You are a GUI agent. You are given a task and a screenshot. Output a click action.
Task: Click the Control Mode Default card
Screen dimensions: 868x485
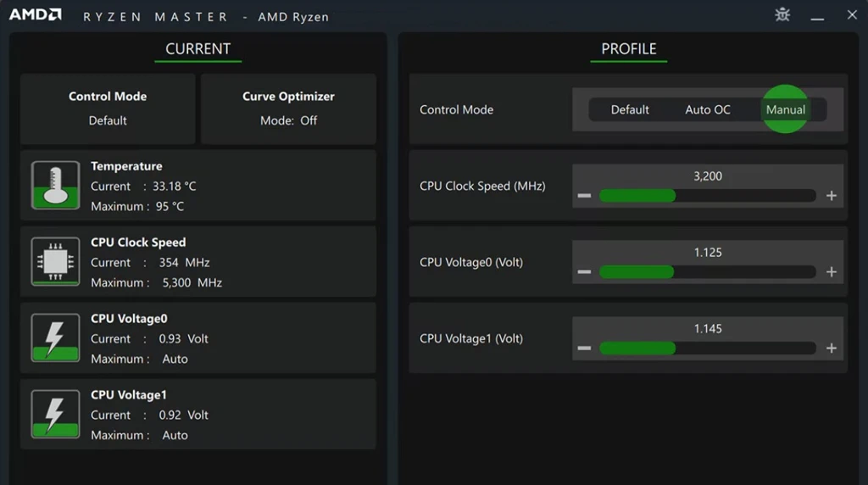(x=108, y=109)
